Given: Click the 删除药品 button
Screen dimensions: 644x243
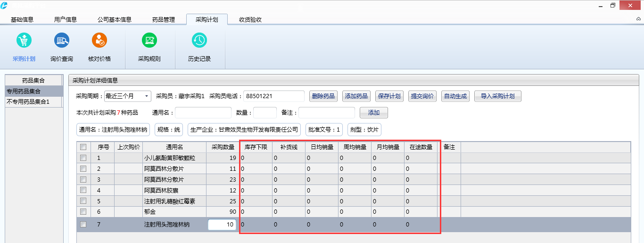Looking at the screenshot, I should click(323, 96).
